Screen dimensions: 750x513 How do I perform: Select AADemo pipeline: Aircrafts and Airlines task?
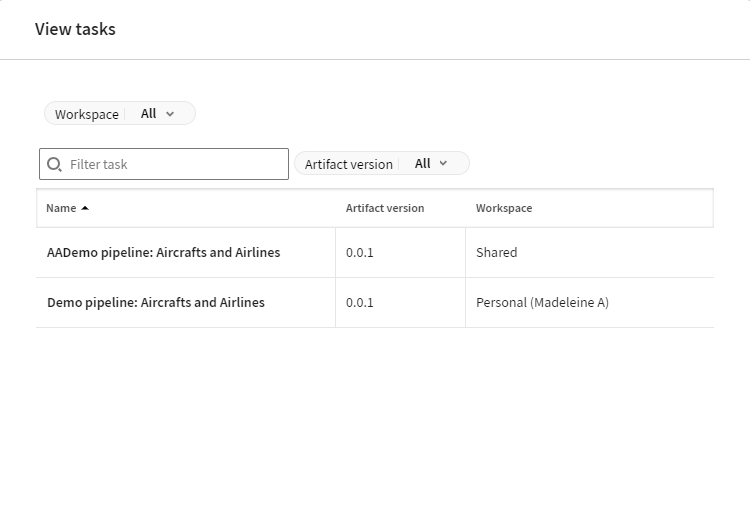pyautogui.click(x=164, y=252)
